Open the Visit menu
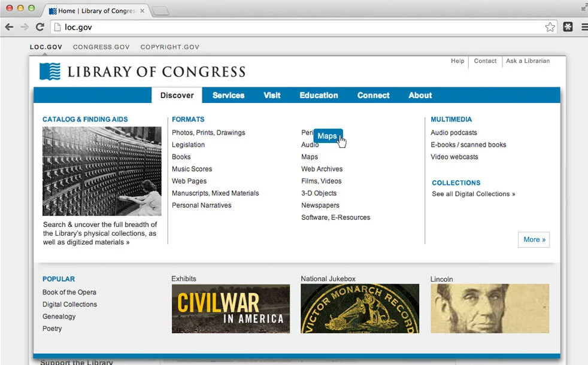The height and width of the screenshot is (365, 588). click(272, 95)
